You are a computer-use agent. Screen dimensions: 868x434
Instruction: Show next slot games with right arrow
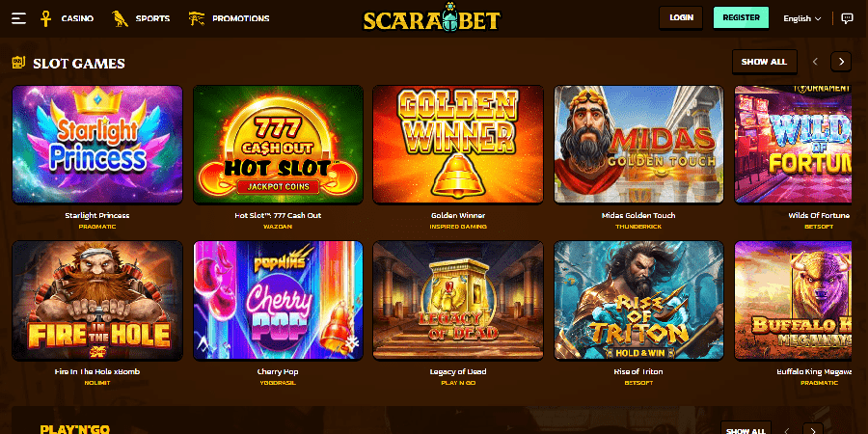pos(841,62)
